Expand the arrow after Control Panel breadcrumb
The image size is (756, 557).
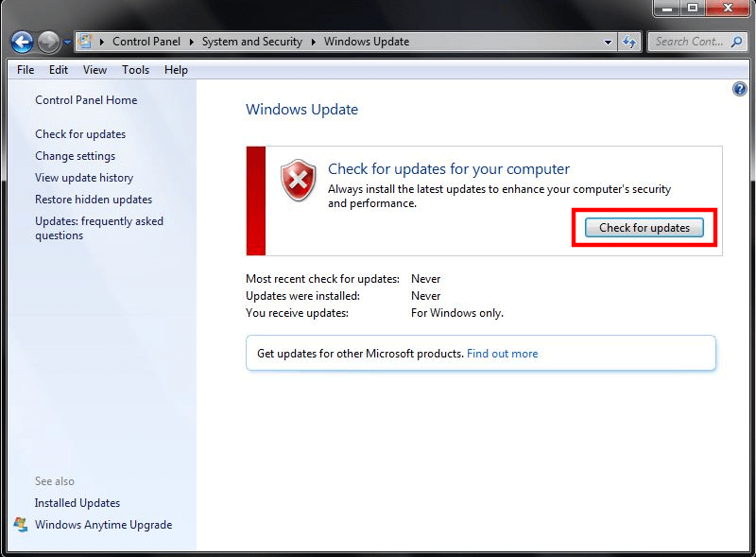192,42
